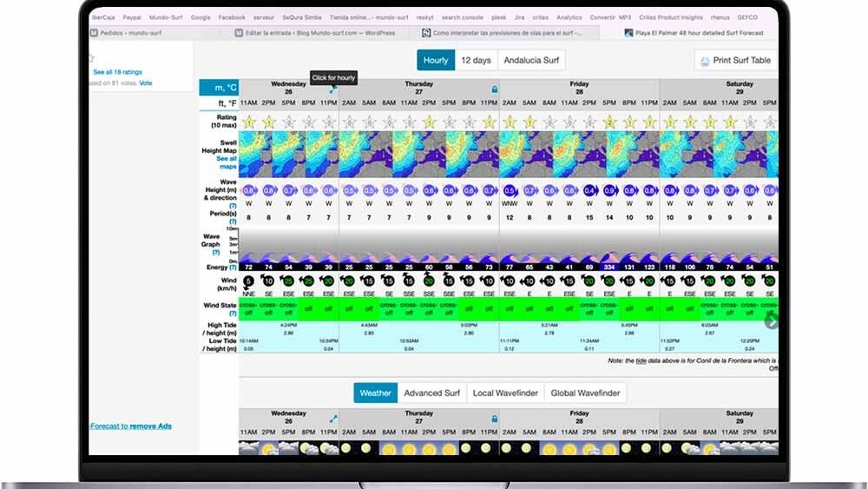Screen dimensions: 868x489
Task: Click the underlined tide link in the note
Action: [641, 360]
